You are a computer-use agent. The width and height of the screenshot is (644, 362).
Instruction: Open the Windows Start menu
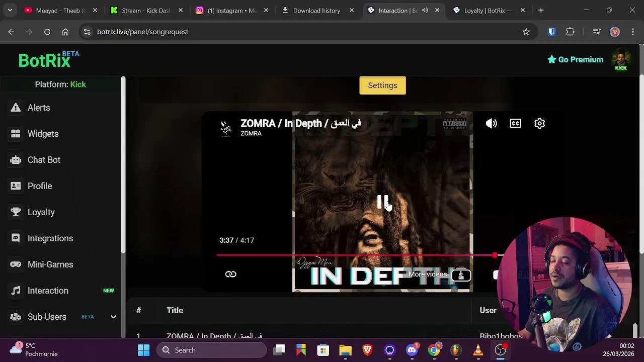[143, 350]
